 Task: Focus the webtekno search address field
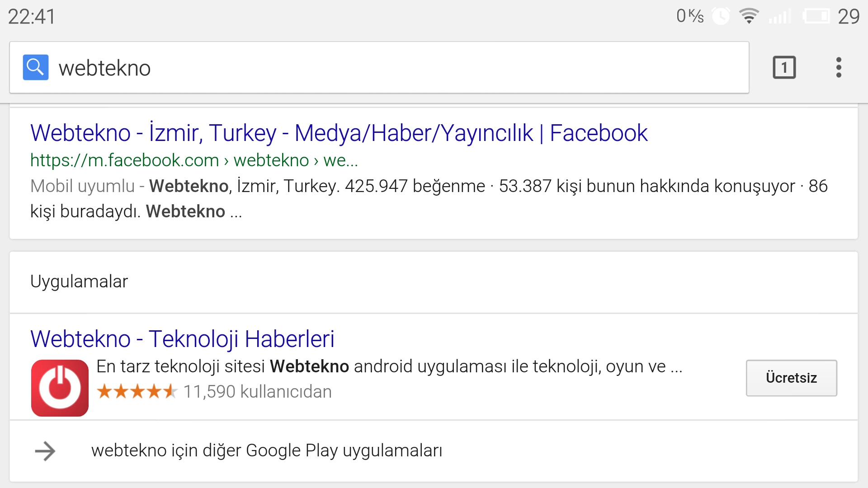[379, 68]
